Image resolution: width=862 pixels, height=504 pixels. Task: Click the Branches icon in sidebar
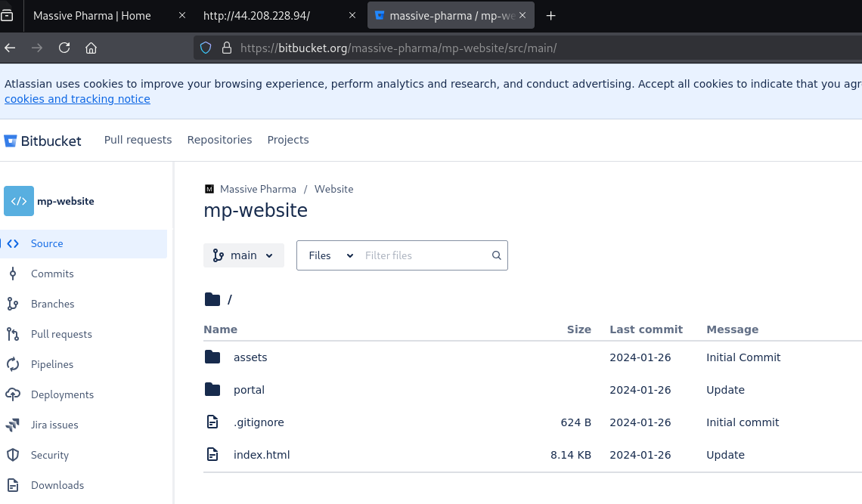click(x=13, y=304)
